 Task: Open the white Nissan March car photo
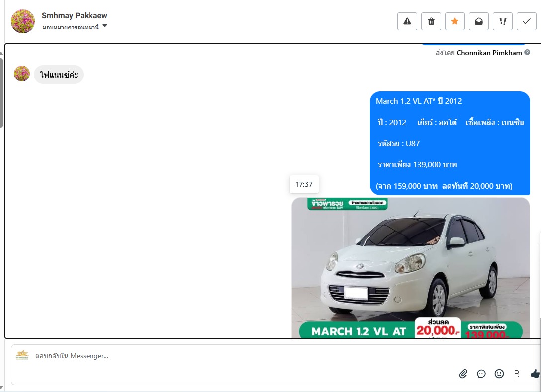pyautogui.click(x=411, y=268)
